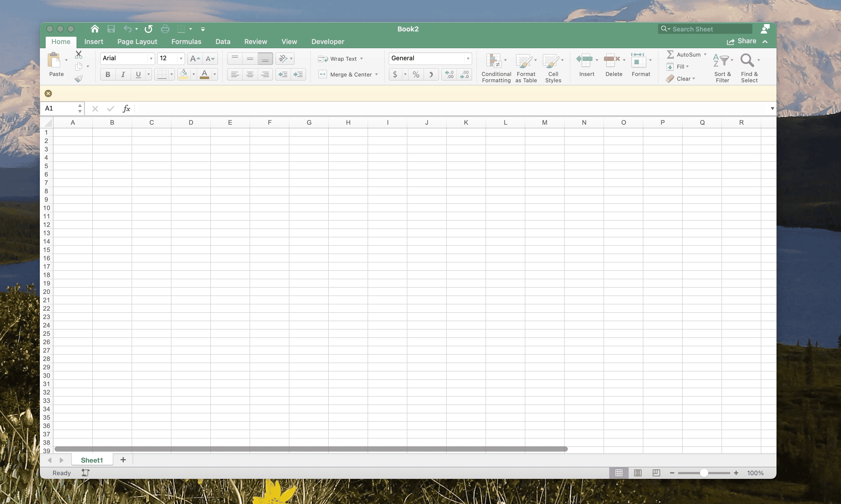This screenshot has width=841, height=504.
Task: Click the Share button
Action: pos(741,41)
